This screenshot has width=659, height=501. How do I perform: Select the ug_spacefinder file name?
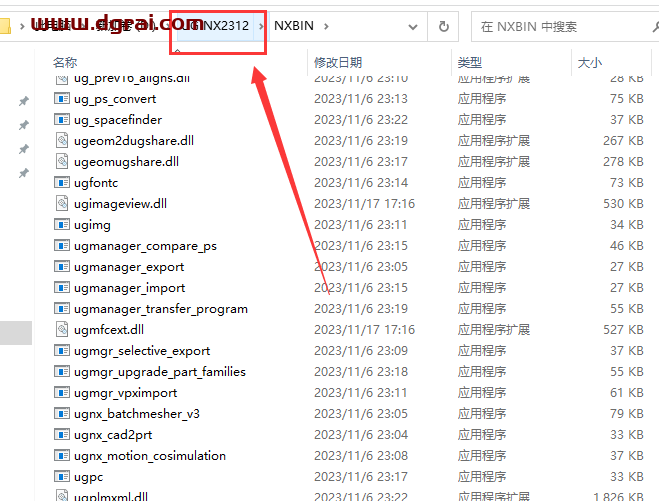point(118,120)
